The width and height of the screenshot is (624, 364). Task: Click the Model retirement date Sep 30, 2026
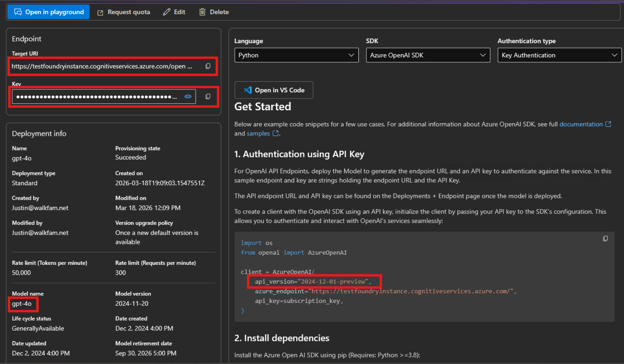146,353
